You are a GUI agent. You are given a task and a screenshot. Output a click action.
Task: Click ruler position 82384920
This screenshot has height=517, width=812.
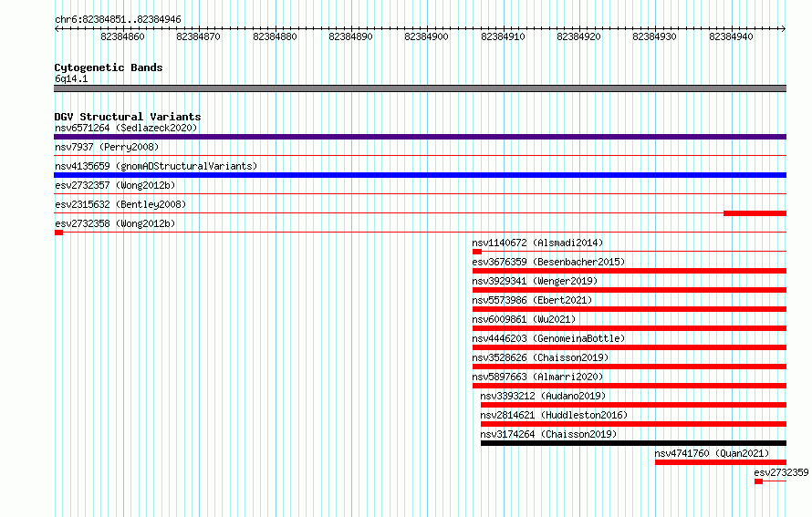pos(578,36)
